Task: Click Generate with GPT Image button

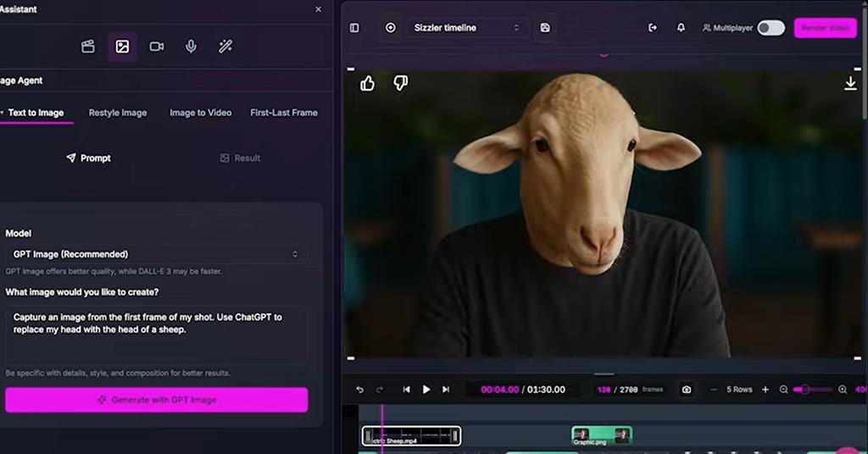Action: 157,400
